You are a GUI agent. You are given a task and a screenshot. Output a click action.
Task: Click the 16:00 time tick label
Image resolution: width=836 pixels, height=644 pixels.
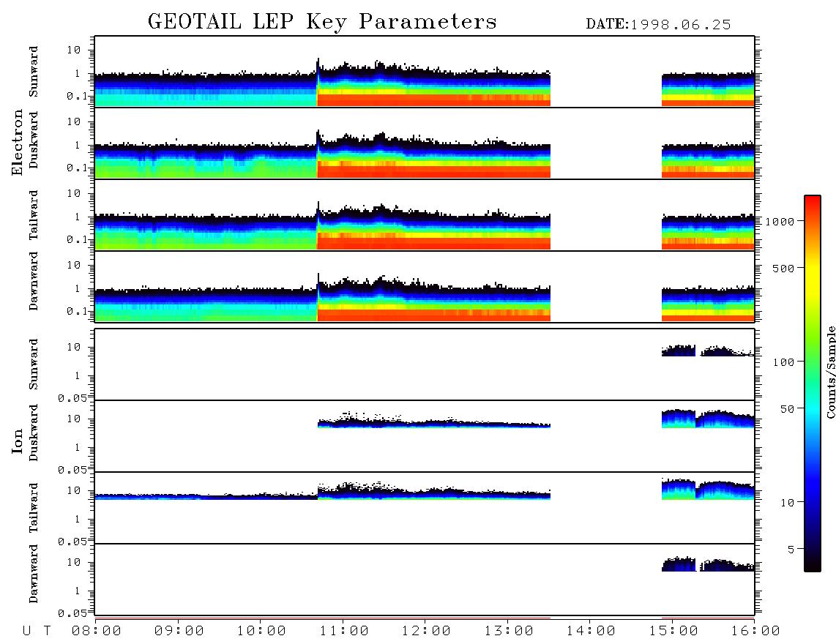coord(755,632)
